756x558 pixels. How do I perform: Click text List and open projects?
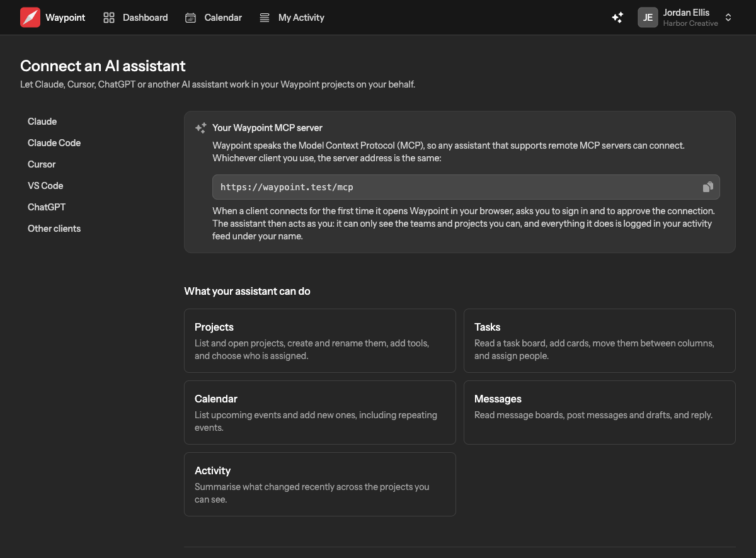point(312,350)
